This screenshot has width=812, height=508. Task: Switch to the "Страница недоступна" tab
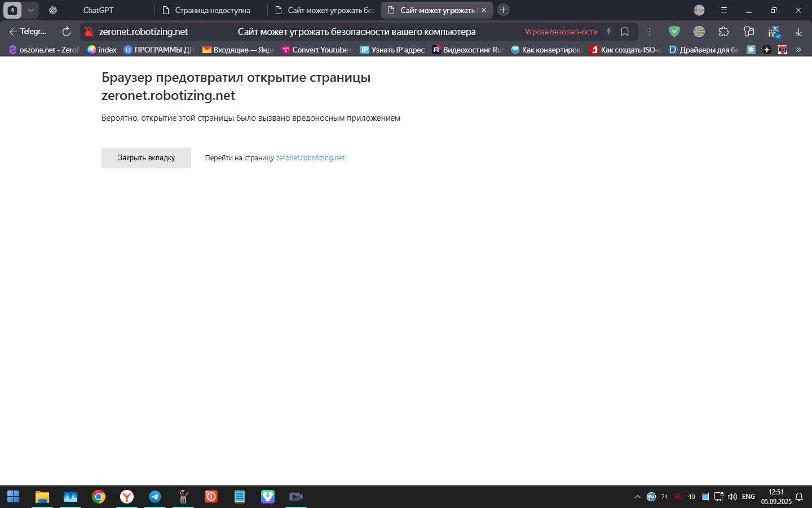[x=211, y=10]
